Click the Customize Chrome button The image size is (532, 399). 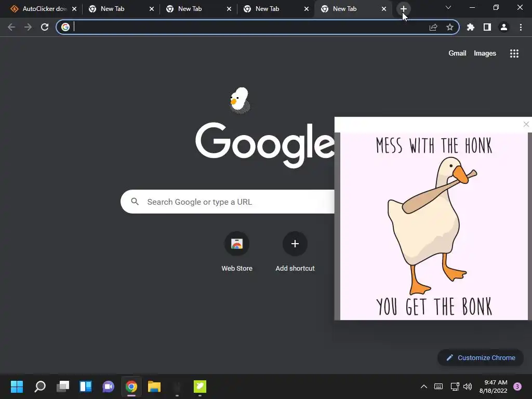click(x=481, y=357)
